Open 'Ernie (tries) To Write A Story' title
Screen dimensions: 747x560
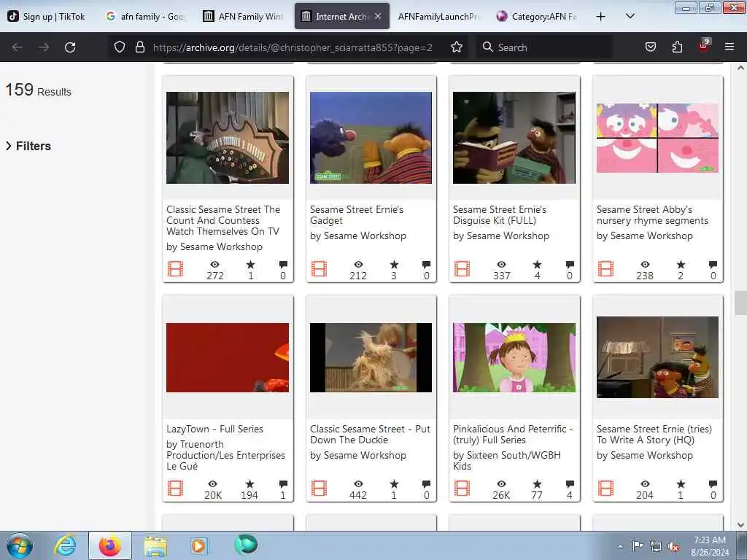coord(654,435)
